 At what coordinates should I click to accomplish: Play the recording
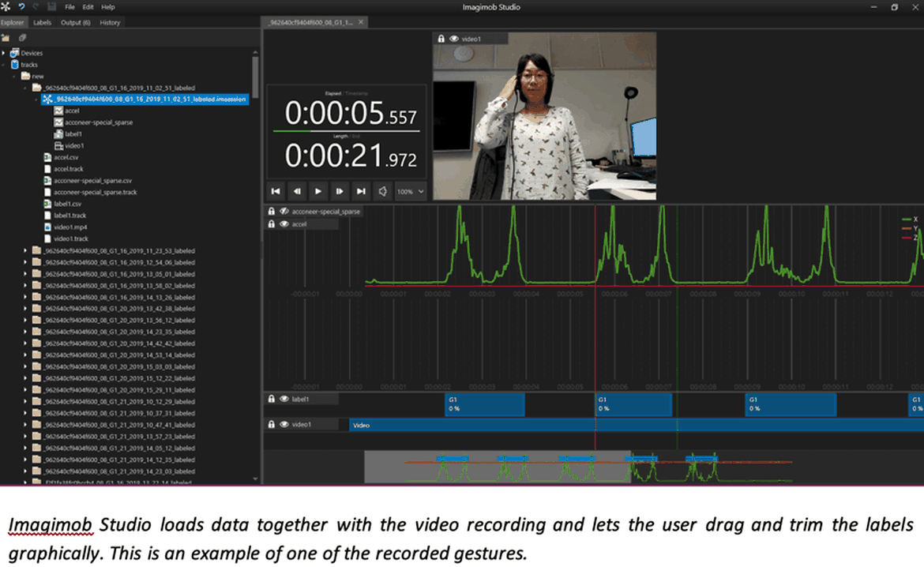pos(318,191)
